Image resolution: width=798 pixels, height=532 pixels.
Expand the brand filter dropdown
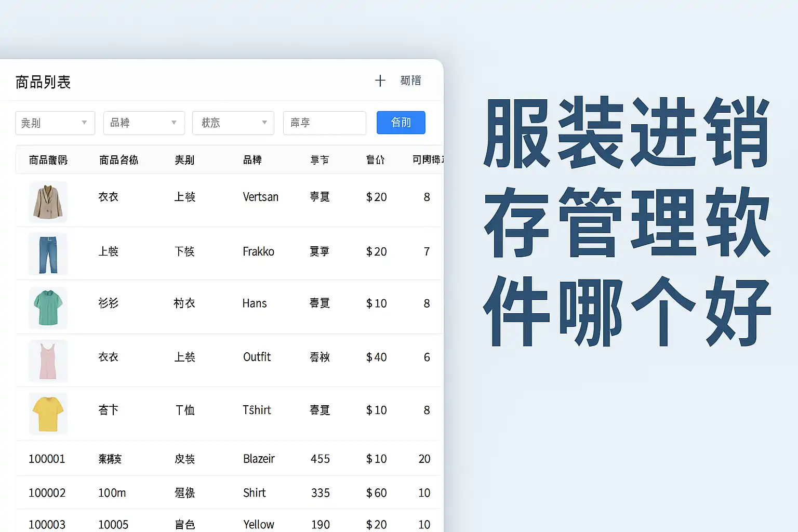click(144, 123)
